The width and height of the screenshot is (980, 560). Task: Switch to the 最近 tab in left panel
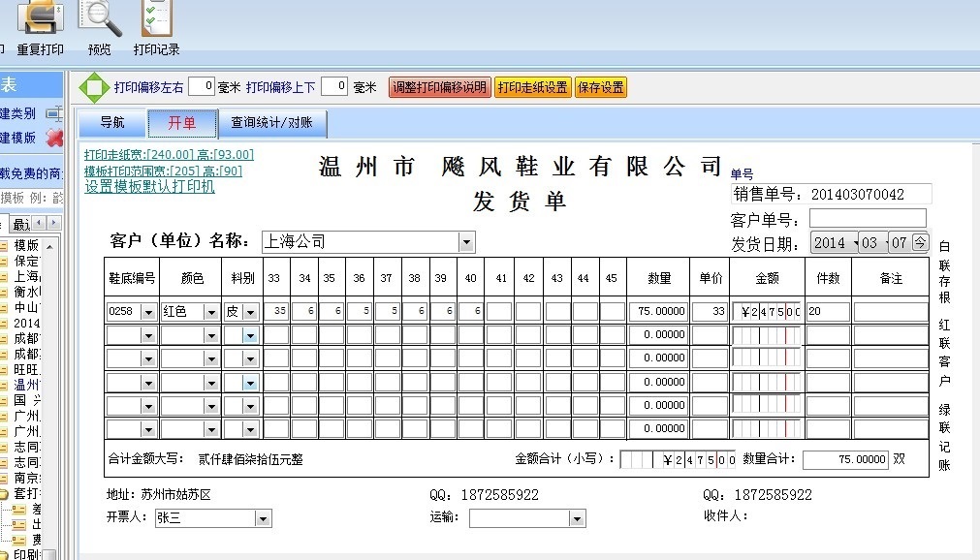20,224
